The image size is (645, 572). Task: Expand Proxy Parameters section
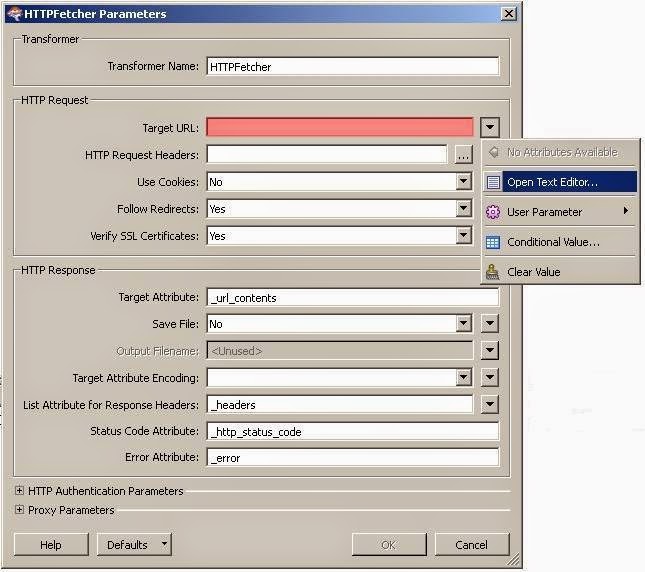click(19, 509)
